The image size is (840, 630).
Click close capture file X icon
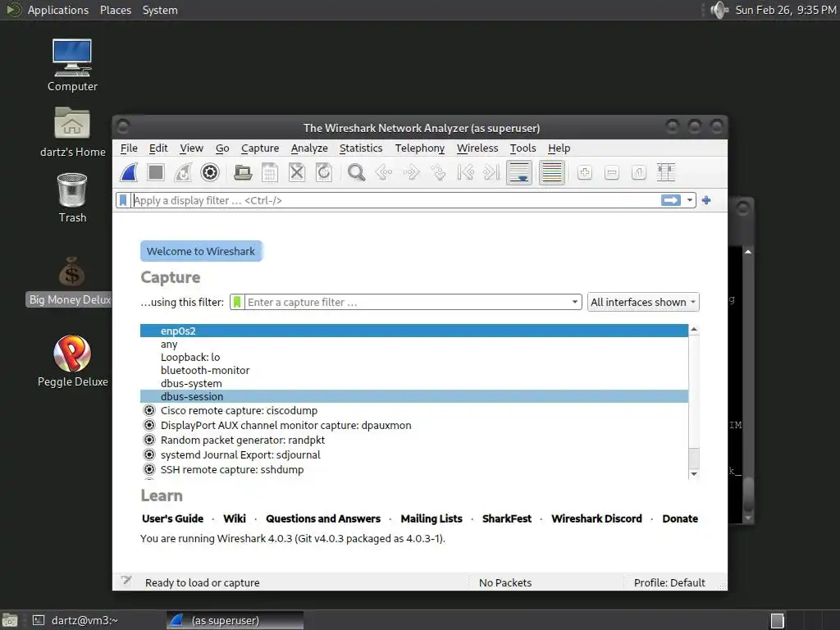(x=297, y=172)
